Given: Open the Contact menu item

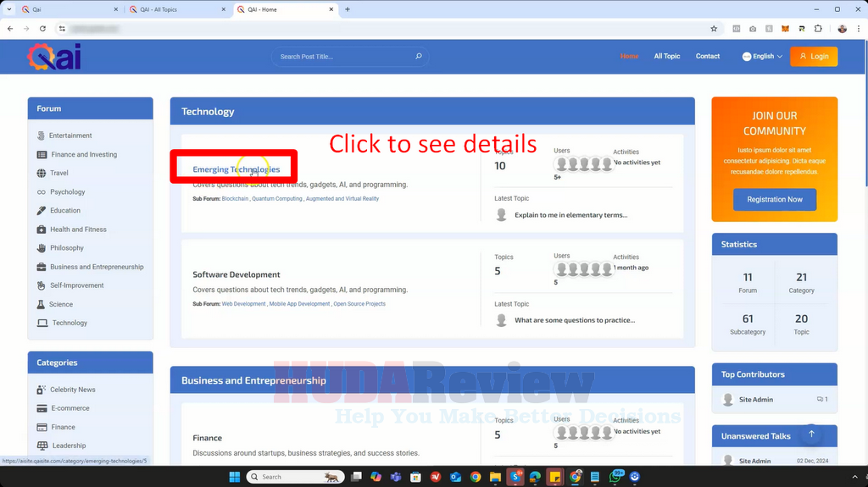Looking at the screenshot, I should click(x=708, y=57).
